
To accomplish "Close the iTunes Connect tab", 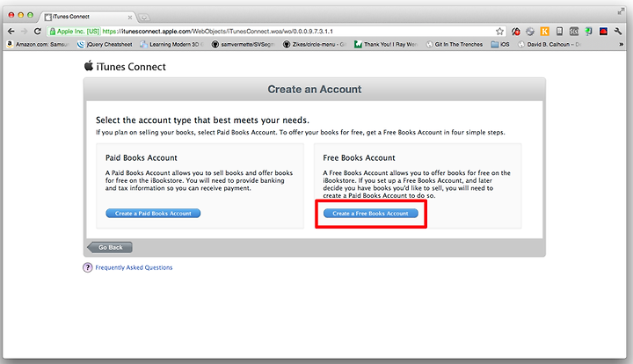I will (129, 17).
